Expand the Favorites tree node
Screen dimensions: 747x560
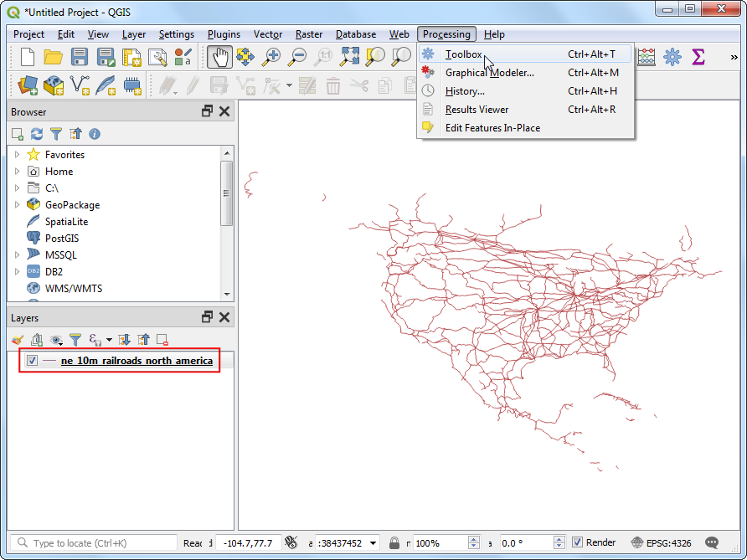(17, 155)
